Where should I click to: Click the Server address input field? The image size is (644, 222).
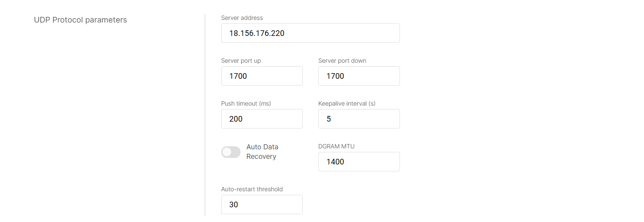click(x=310, y=33)
